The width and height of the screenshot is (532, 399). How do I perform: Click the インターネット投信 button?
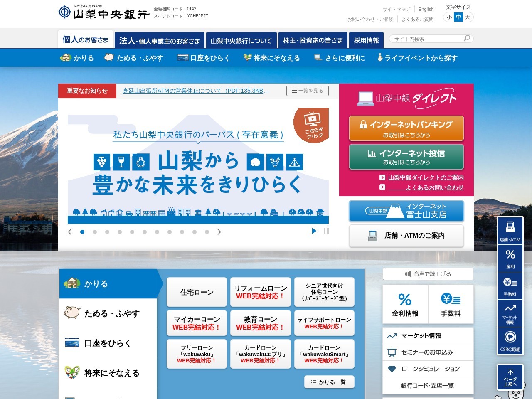(406, 157)
